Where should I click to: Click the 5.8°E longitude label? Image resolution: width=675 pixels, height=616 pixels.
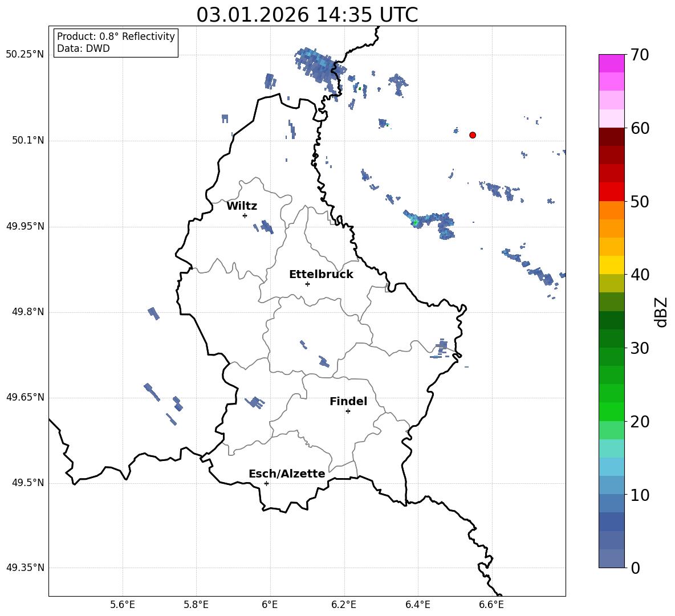196,605
